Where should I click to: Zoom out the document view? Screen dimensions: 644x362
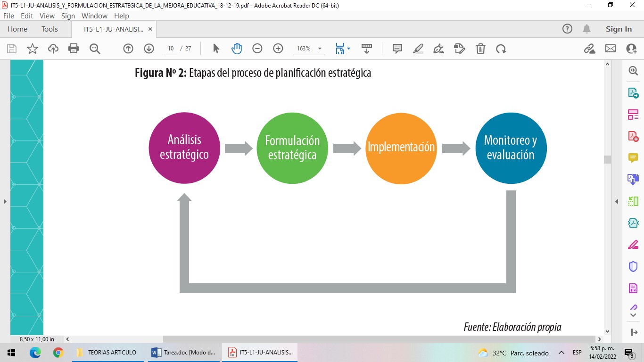tap(257, 49)
